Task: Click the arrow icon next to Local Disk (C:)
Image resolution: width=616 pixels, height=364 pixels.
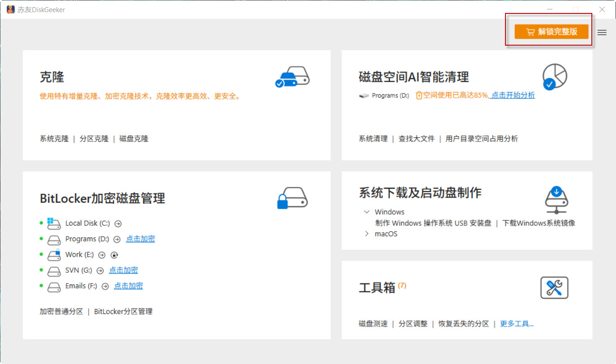Action: (x=118, y=224)
